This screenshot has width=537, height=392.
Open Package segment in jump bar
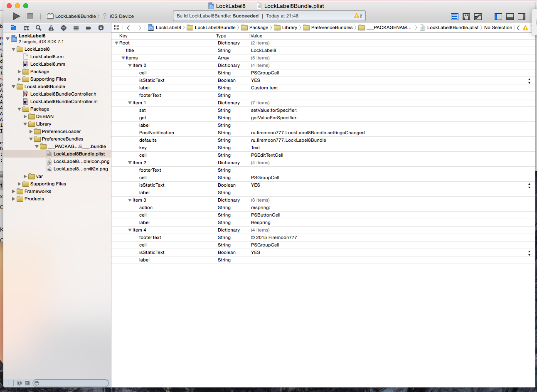(255, 27)
